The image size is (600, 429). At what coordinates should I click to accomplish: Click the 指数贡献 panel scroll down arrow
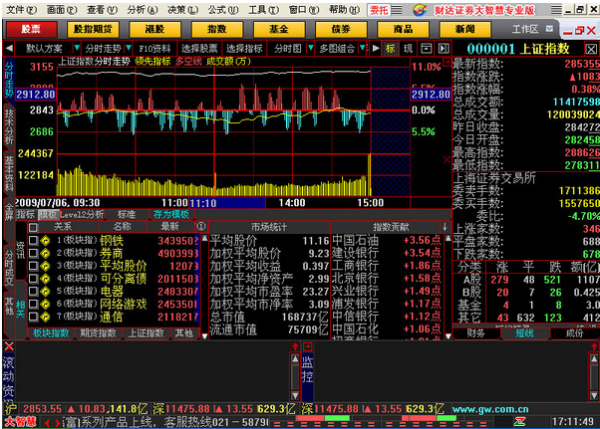coord(444,226)
